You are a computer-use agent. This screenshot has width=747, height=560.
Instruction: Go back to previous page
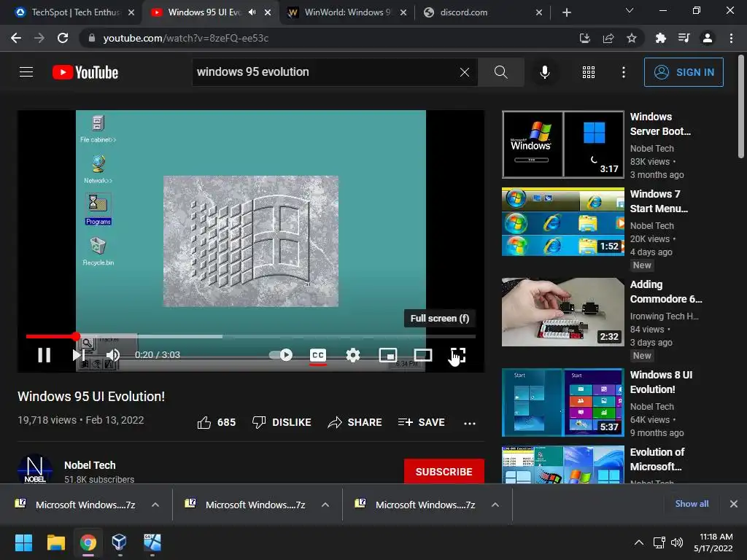pos(16,38)
